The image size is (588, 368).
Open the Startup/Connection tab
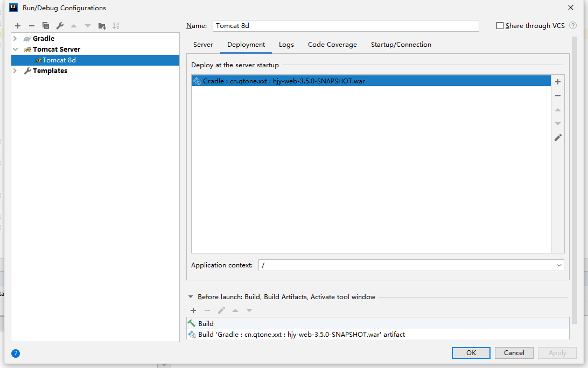point(401,45)
